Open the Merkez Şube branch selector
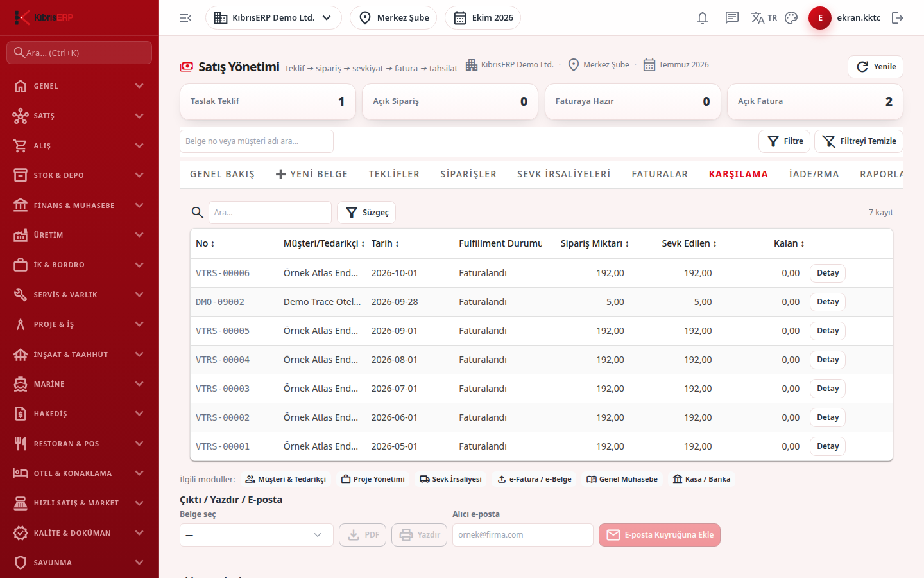This screenshot has width=924, height=578. 393,18
